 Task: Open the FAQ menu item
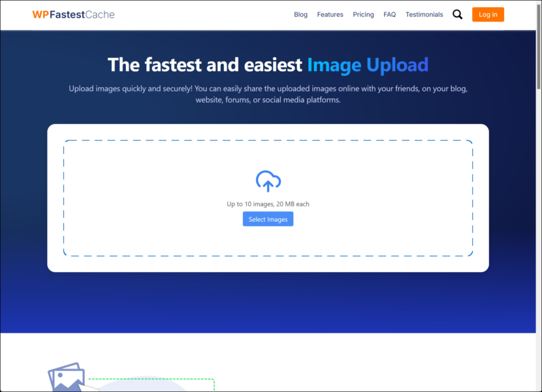pyautogui.click(x=390, y=14)
